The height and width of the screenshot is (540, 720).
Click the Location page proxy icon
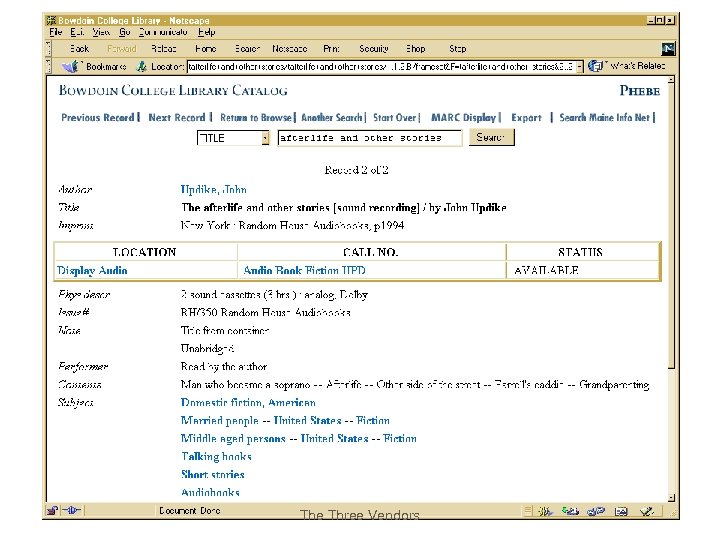(141, 67)
